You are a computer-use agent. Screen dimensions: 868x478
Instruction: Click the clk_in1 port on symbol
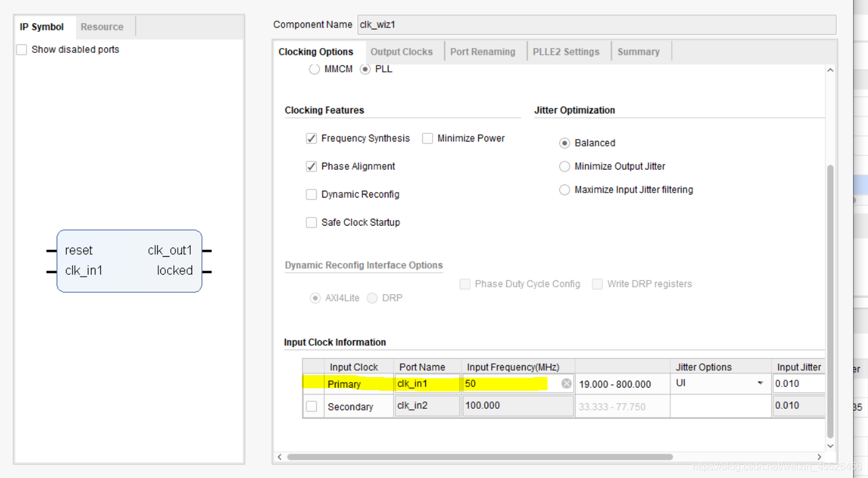(x=84, y=270)
